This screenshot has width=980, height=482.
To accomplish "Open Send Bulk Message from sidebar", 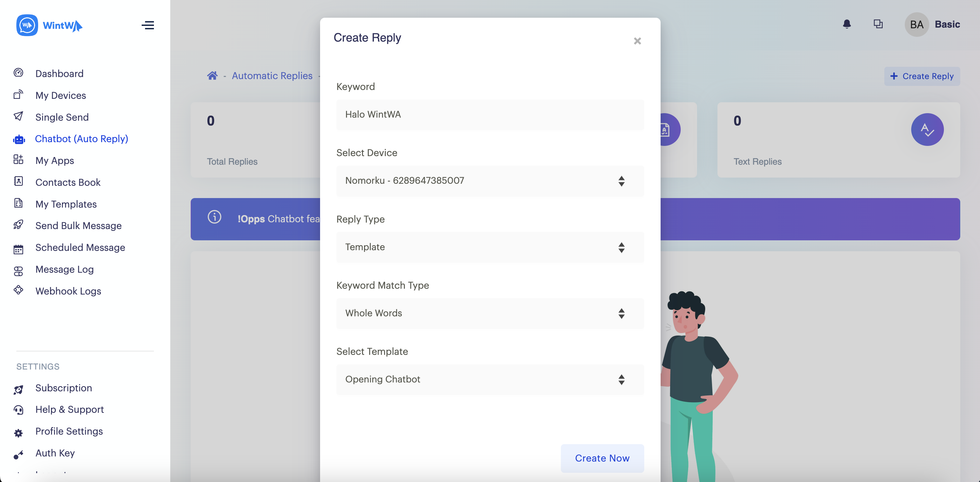I will tap(78, 226).
